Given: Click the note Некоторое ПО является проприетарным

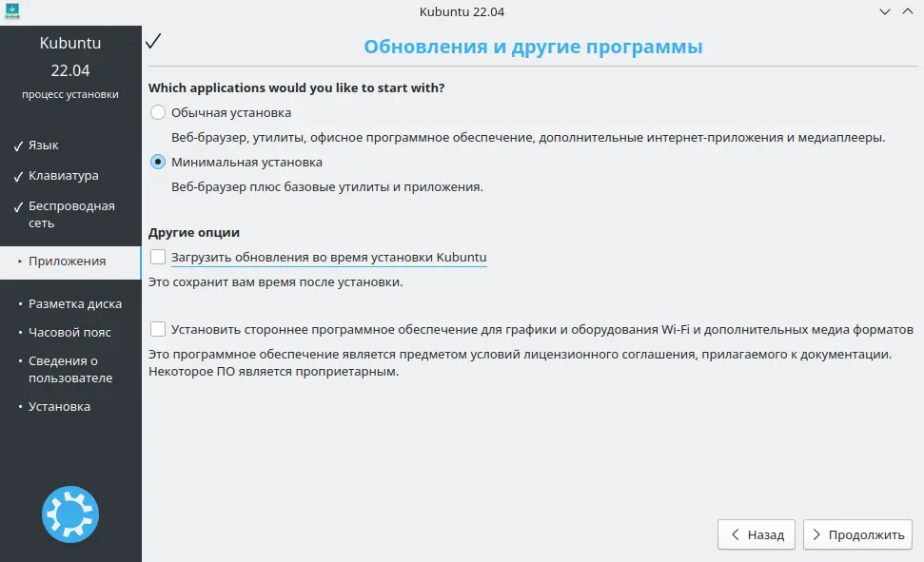Looking at the screenshot, I should (273, 372).
